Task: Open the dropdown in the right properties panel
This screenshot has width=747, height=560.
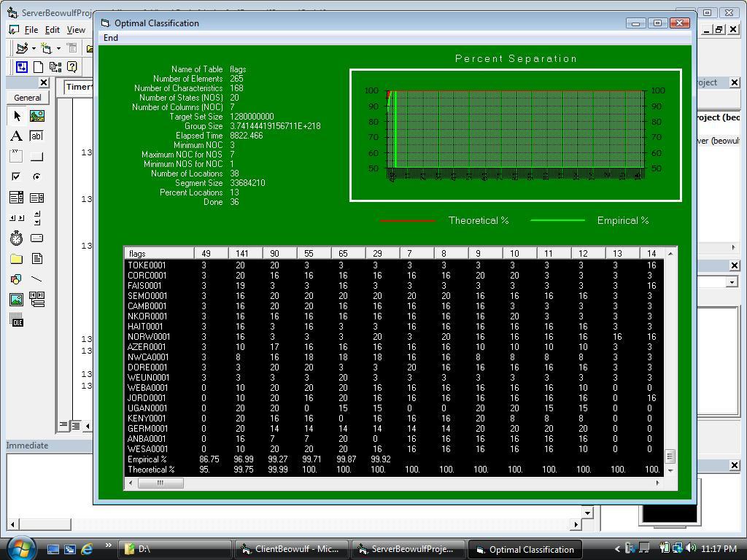Action: (731, 282)
